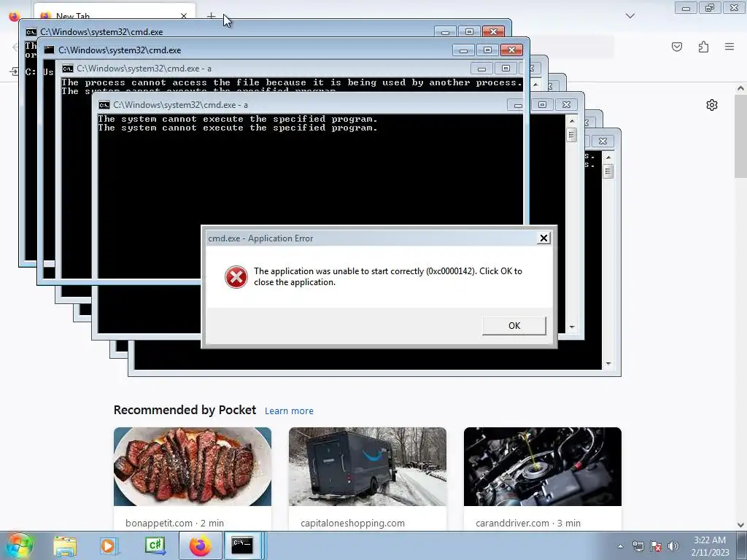
Task: Open the caranddriver.com engine oil thumbnail
Action: tap(543, 467)
